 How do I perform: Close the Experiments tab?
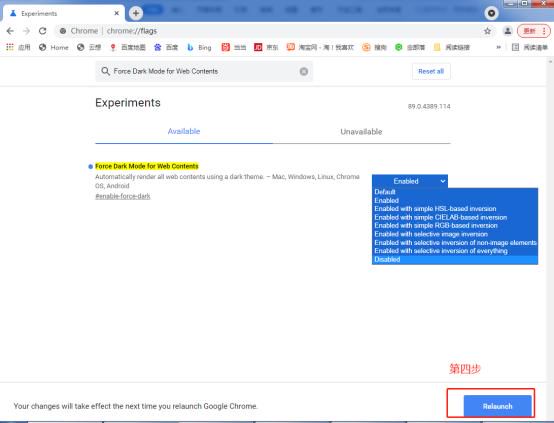(117, 13)
